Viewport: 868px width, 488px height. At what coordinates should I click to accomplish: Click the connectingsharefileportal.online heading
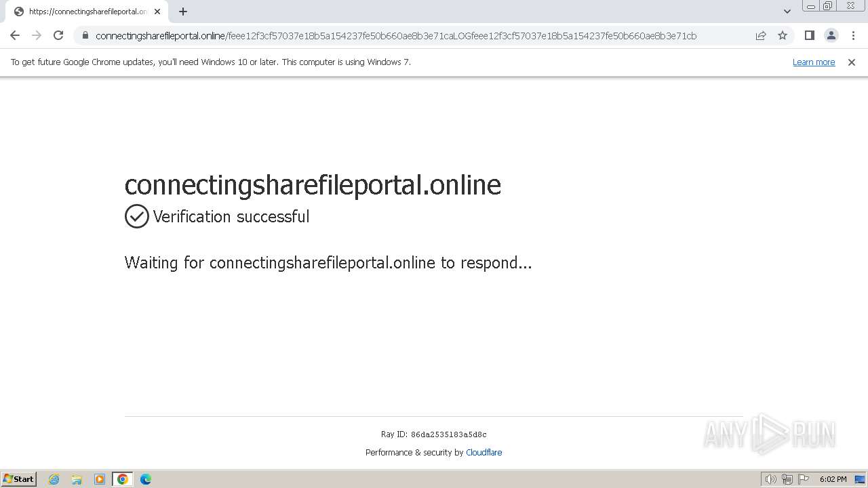click(x=313, y=184)
